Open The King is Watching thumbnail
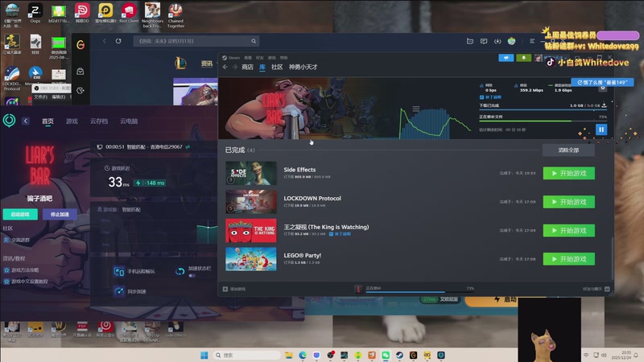 251,231
